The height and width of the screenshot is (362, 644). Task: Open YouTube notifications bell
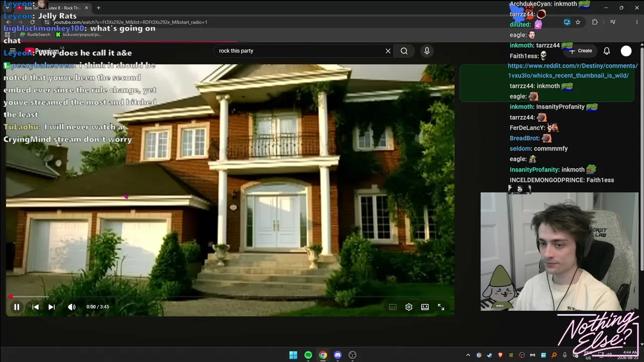click(607, 51)
